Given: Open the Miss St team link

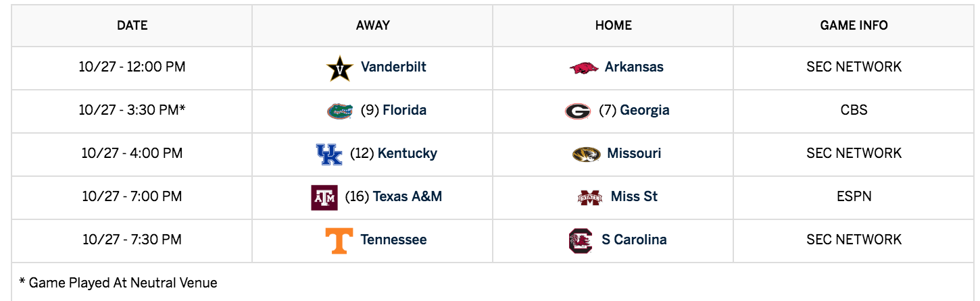Looking at the screenshot, I should coord(634,196).
